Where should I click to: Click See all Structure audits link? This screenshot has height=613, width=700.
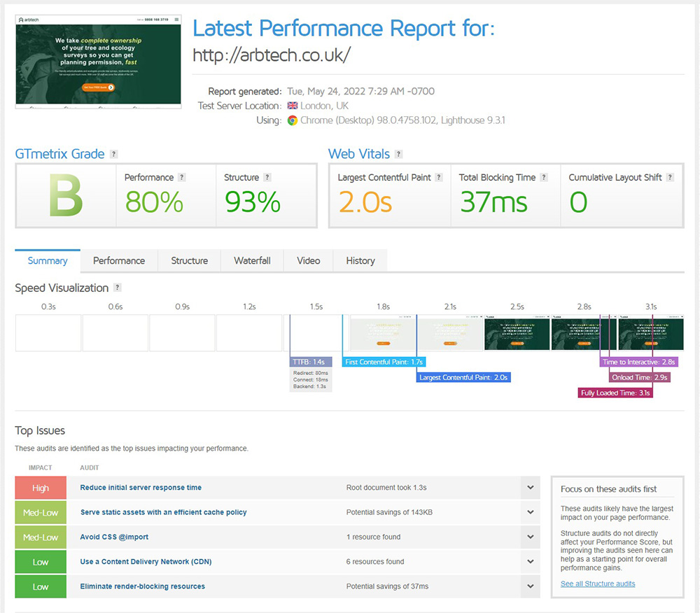(x=598, y=584)
